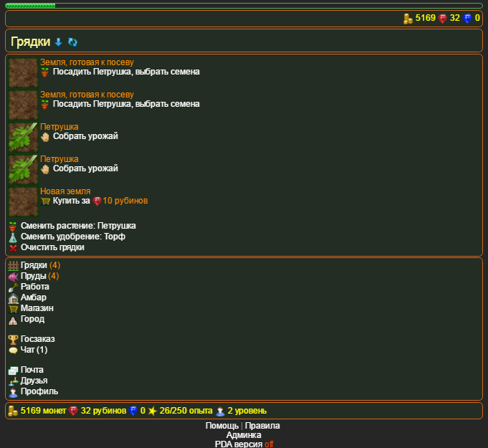
Task: Click the Правила link
Action: pyautogui.click(x=262, y=426)
